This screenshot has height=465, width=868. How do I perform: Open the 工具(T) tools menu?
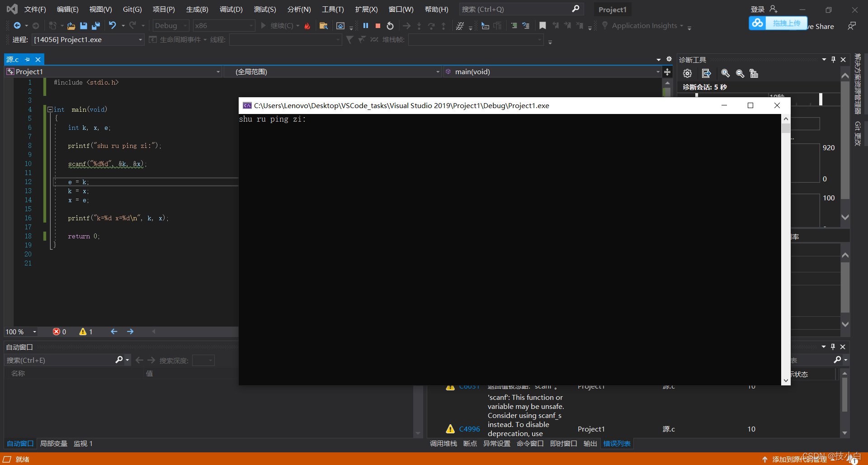pyautogui.click(x=333, y=9)
